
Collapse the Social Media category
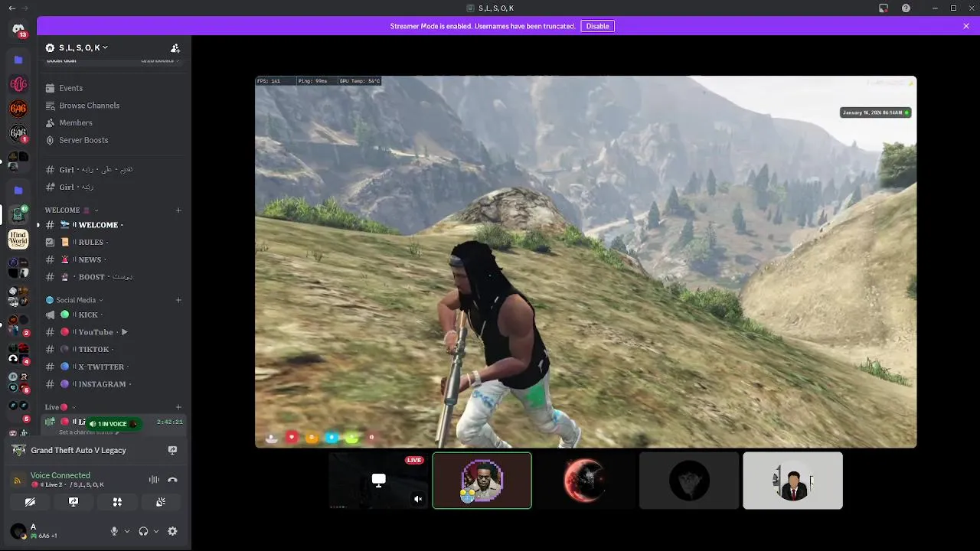click(75, 300)
